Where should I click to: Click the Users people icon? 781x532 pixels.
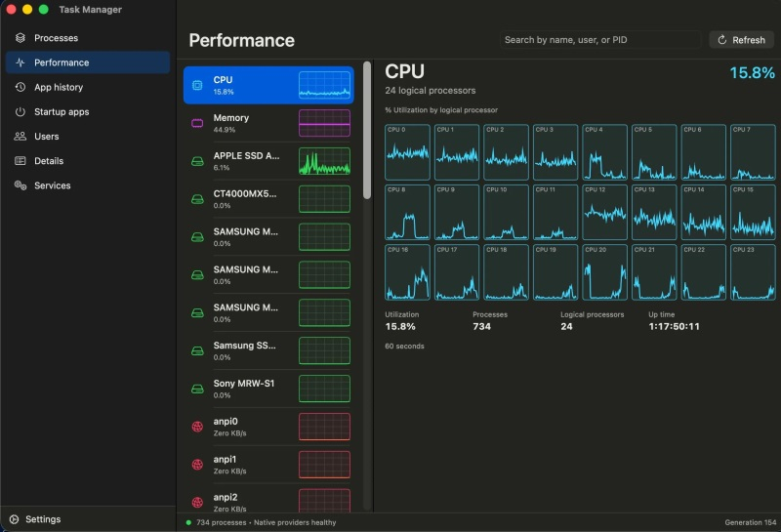(20, 136)
